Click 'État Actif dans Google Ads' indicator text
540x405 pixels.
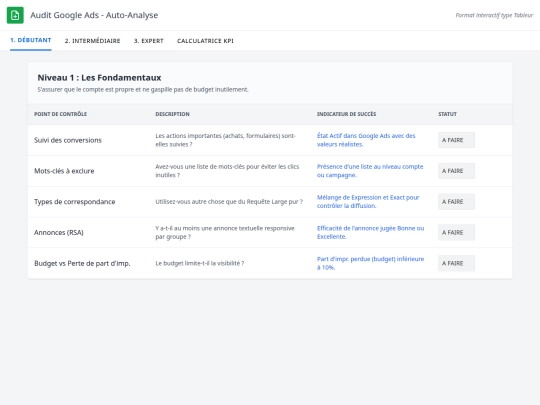pyautogui.click(x=366, y=140)
